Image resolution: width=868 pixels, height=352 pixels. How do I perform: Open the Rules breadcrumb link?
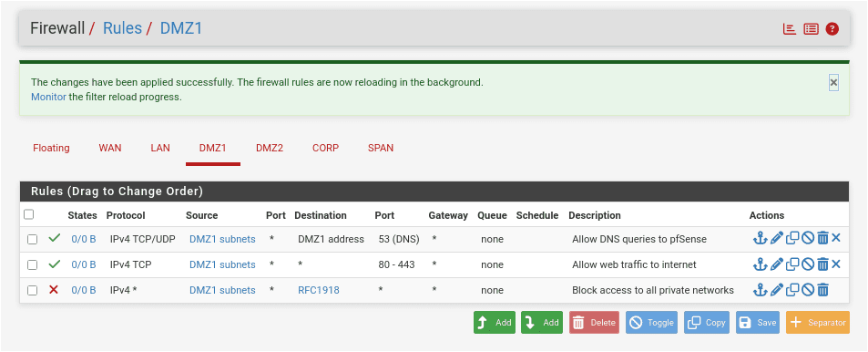(122, 28)
